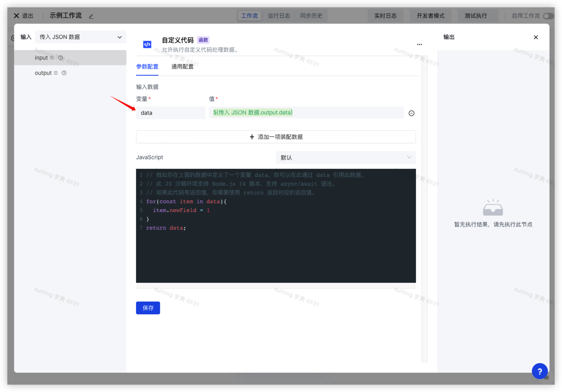The image size is (562, 392).
Task: Open the 传入 JSON 数据 input dropdown
Action: coord(80,37)
